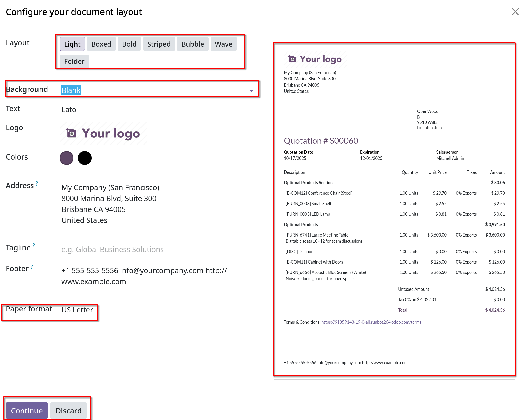Click the Continue button
Image resolution: width=525 pixels, height=420 pixels.
(x=27, y=410)
